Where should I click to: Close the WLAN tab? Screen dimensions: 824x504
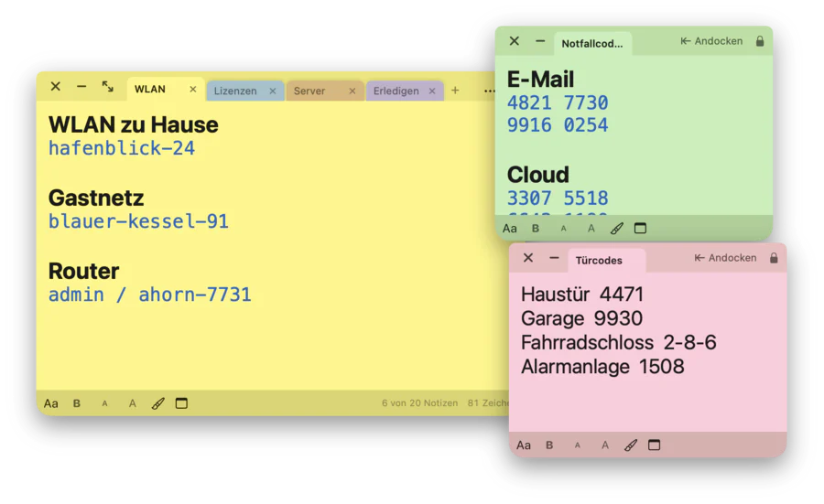tap(193, 90)
